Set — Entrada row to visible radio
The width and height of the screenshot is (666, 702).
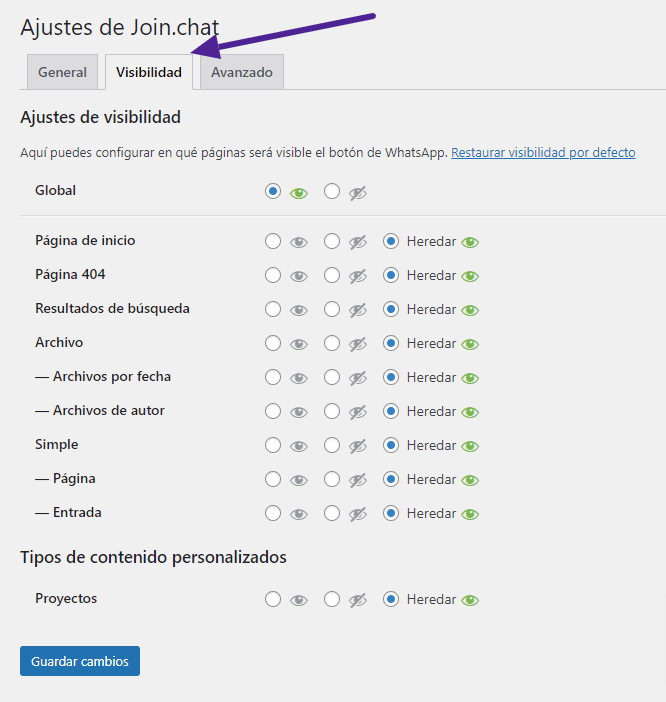[x=273, y=514]
